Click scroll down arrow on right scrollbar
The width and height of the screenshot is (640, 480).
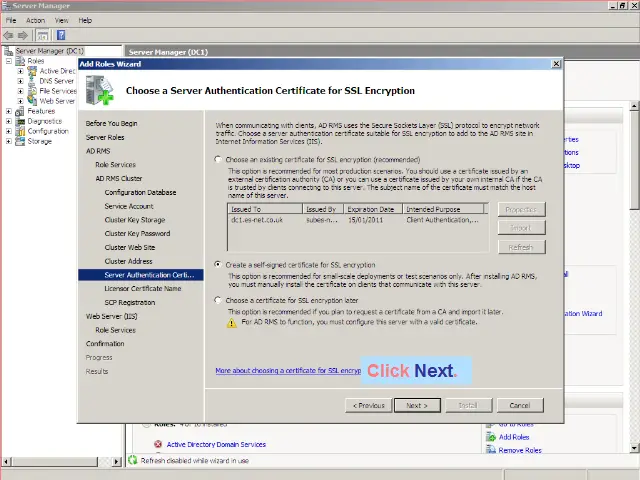click(x=634, y=448)
